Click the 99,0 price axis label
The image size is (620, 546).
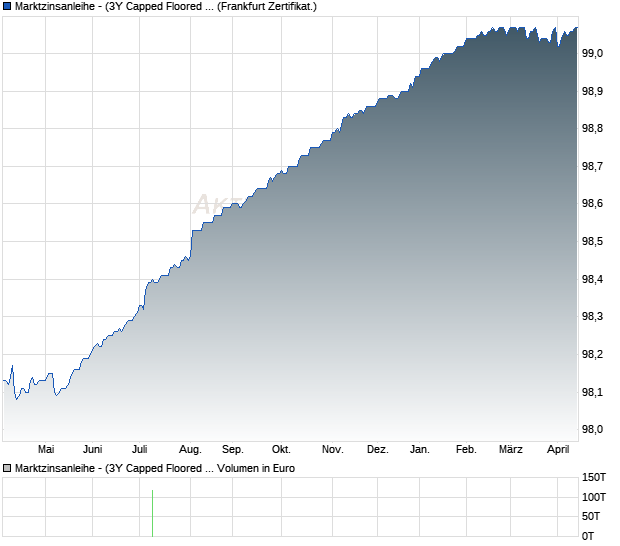(593, 53)
